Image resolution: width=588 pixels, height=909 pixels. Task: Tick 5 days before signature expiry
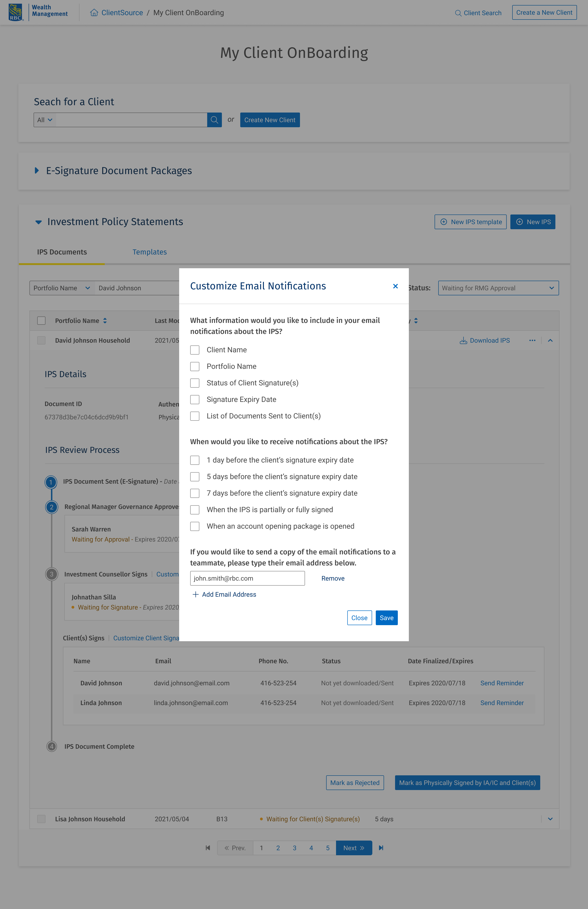click(x=195, y=477)
